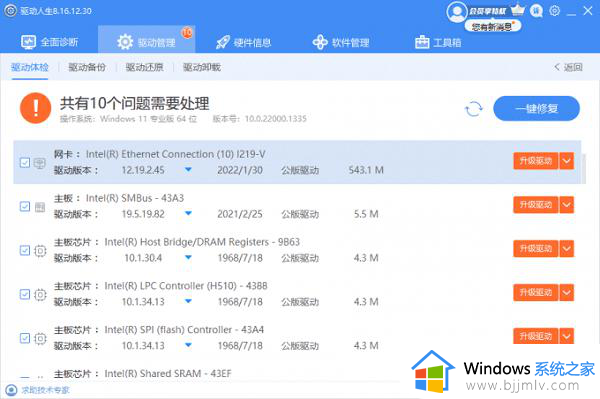This screenshot has width=600, height=399.
Task: Click the refresh scan icon
Action: 474,109
